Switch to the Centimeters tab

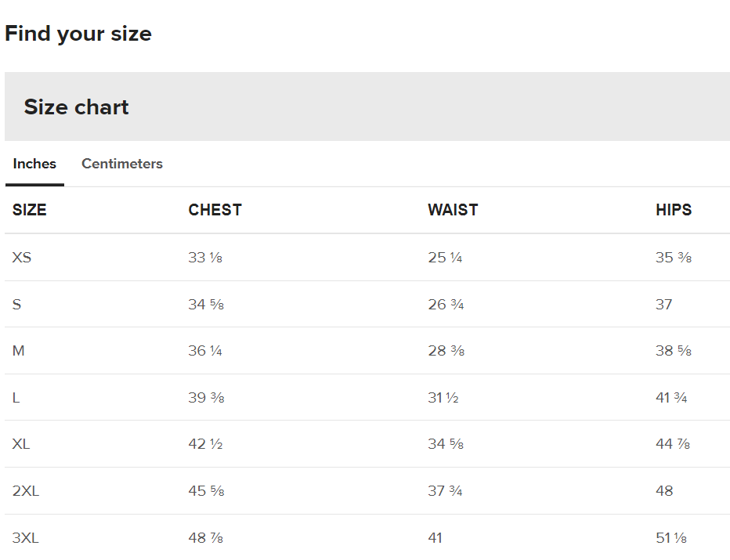tap(122, 164)
